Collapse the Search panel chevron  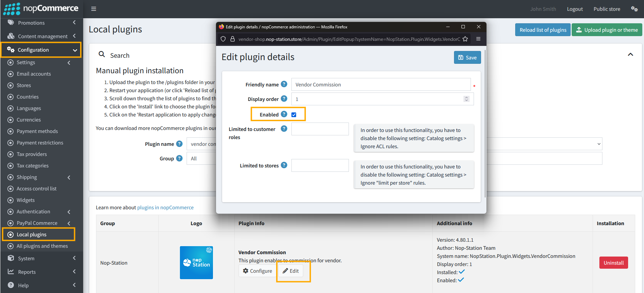(630, 54)
